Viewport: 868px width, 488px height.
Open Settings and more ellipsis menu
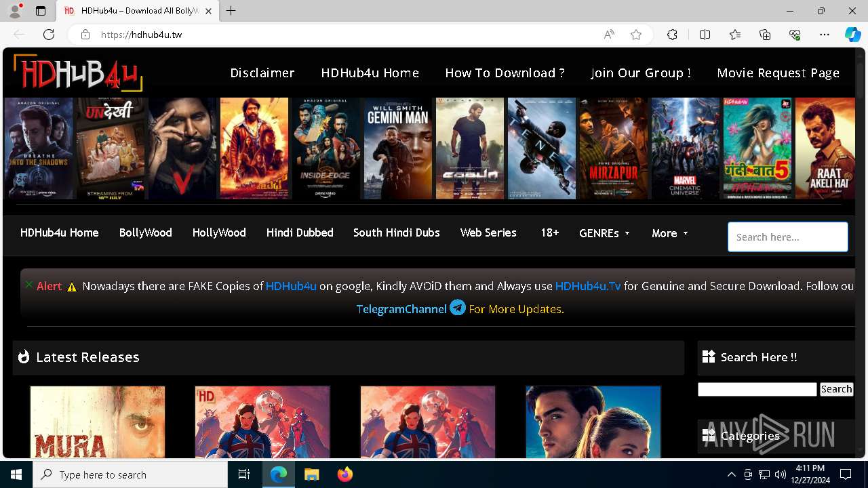click(x=825, y=35)
